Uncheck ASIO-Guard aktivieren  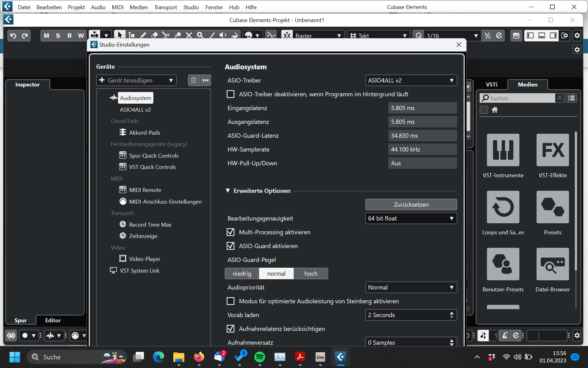[x=231, y=246]
